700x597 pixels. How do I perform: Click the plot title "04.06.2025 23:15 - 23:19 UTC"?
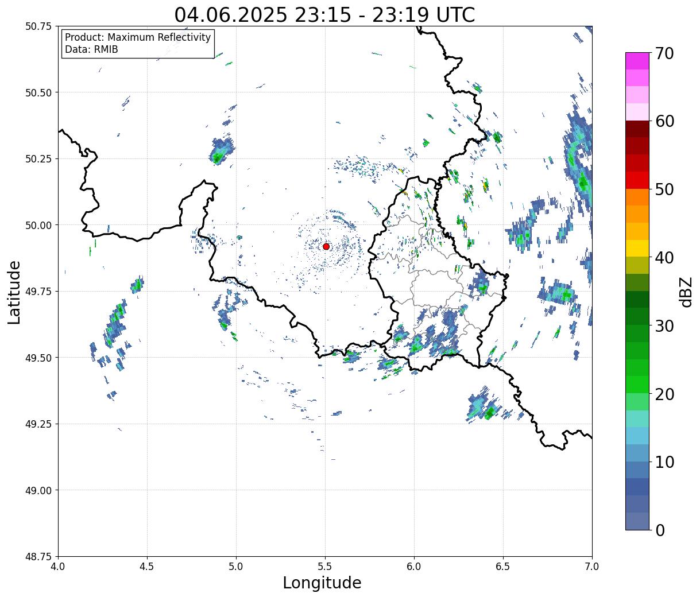point(324,14)
